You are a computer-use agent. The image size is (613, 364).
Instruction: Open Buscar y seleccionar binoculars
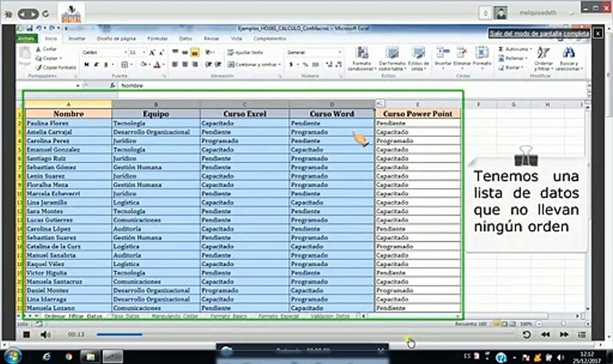point(569,59)
